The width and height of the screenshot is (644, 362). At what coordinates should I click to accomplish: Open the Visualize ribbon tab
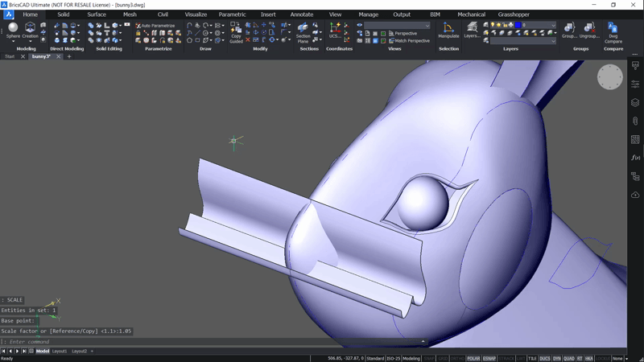click(x=196, y=14)
